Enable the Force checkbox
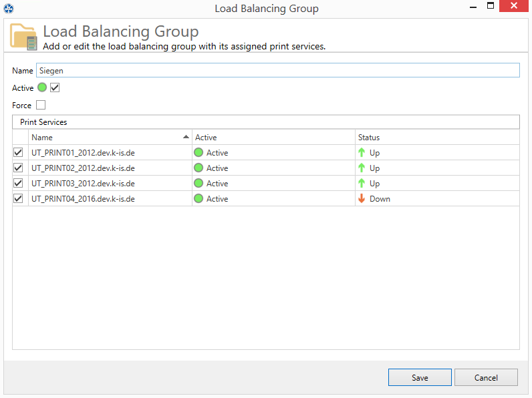Image resolution: width=532 pixels, height=398 pixels. point(41,105)
